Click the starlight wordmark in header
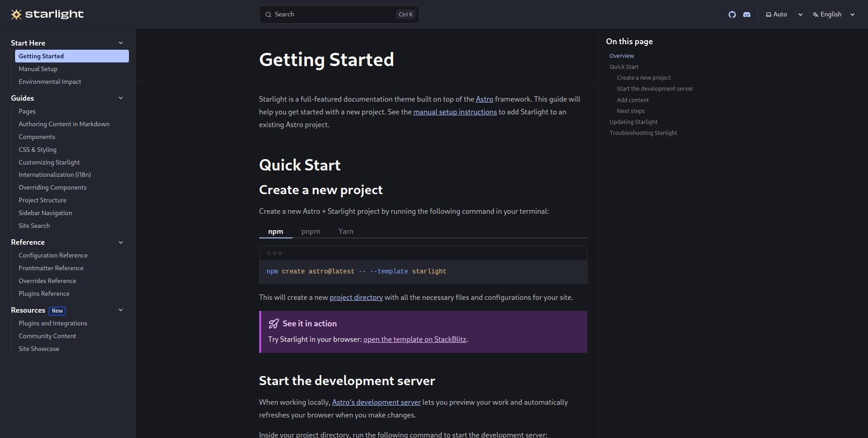Viewport: 868px width, 438px height. [x=54, y=15]
